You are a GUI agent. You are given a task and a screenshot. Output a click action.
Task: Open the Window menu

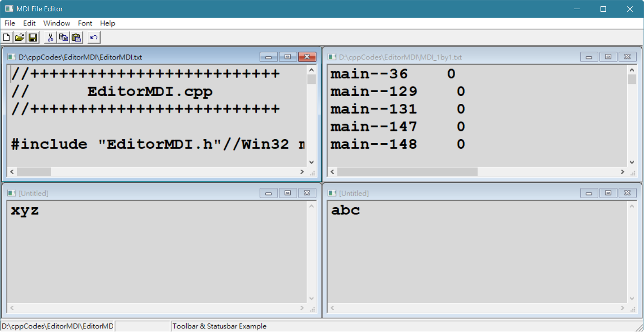(x=56, y=23)
